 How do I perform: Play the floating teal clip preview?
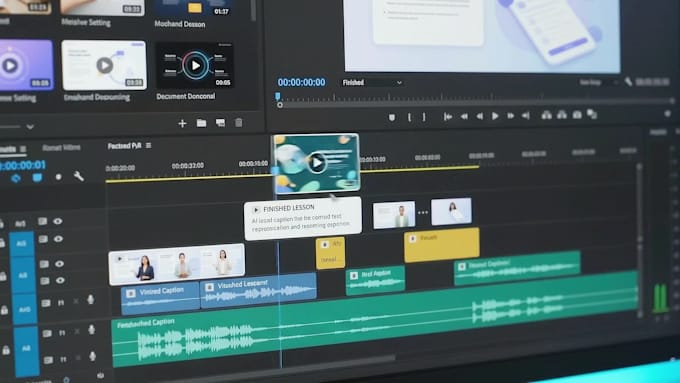pos(317,163)
